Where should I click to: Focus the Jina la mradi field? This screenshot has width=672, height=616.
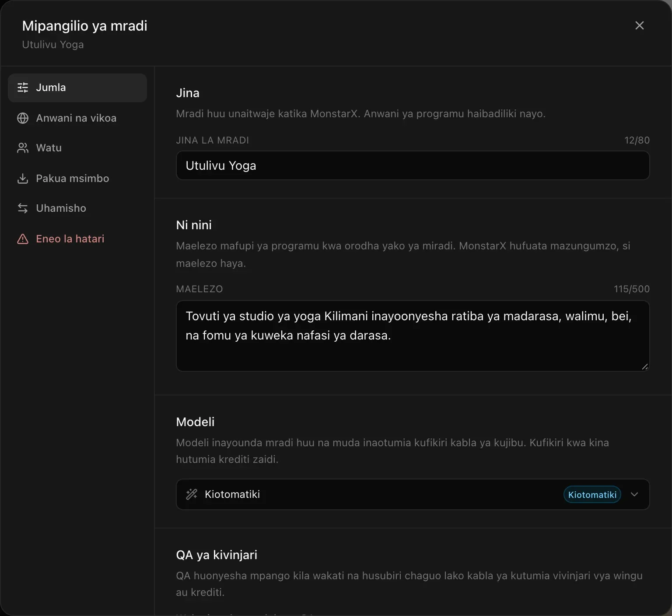[x=413, y=165]
